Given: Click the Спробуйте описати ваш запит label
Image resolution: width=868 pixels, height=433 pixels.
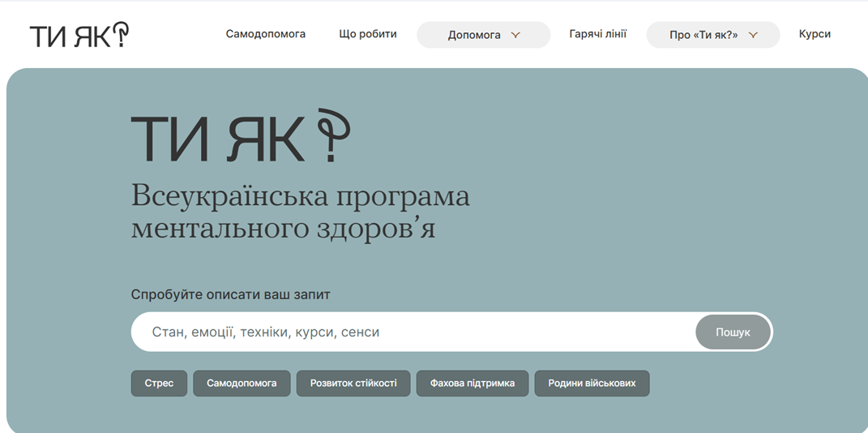Looking at the screenshot, I should pos(230,294).
